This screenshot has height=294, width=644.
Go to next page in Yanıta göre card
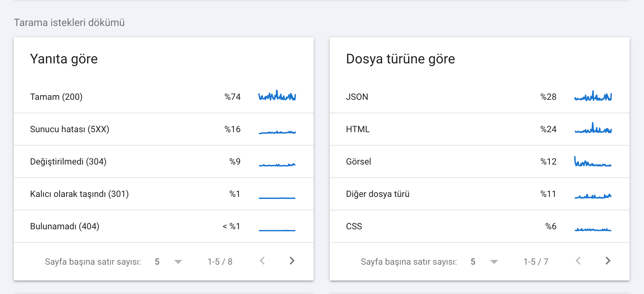(x=292, y=261)
